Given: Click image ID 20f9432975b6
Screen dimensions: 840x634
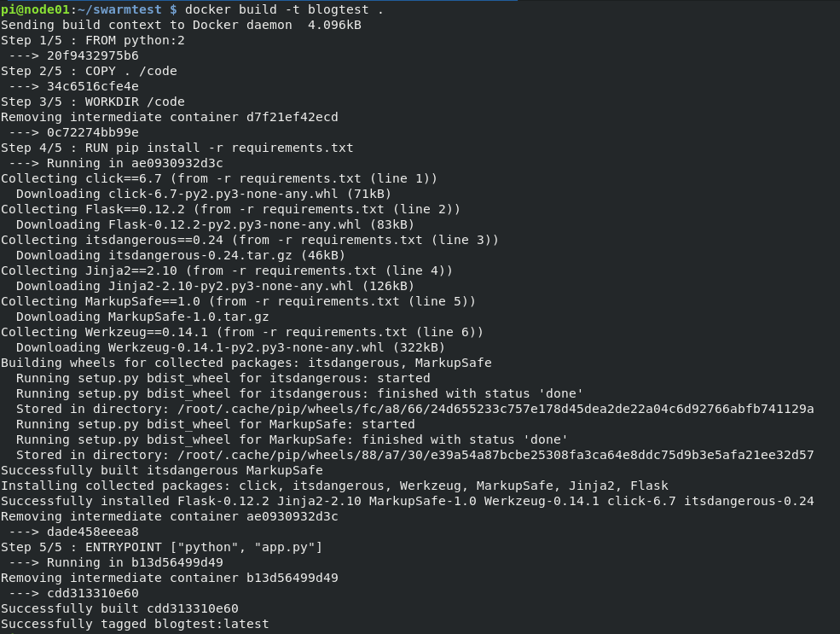Looking at the screenshot, I should point(93,55).
